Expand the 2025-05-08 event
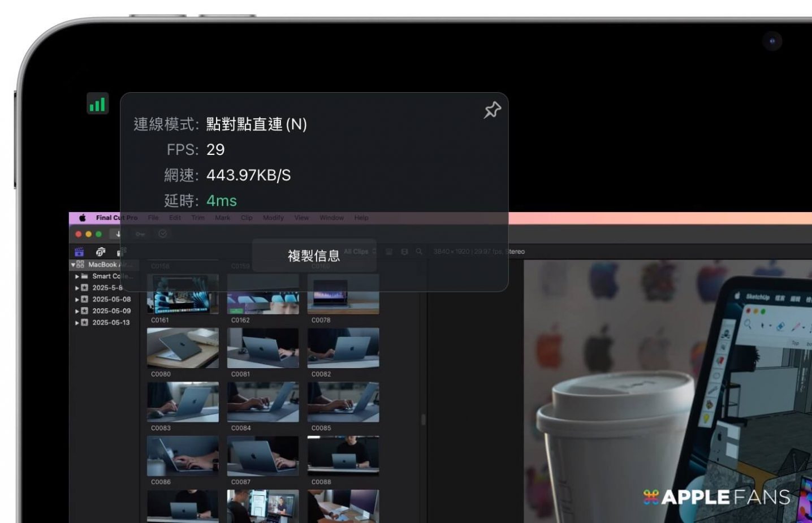The image size is (812, 523). [77, 300]
